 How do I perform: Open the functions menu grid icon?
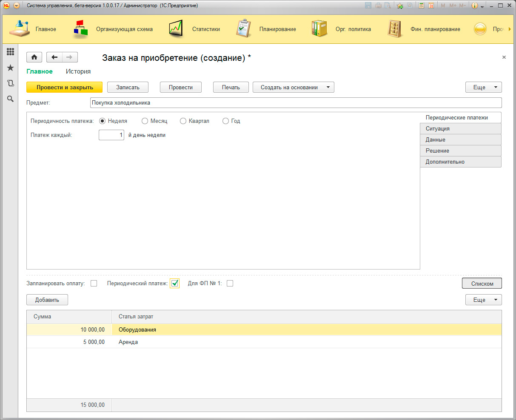click(10, 52)
